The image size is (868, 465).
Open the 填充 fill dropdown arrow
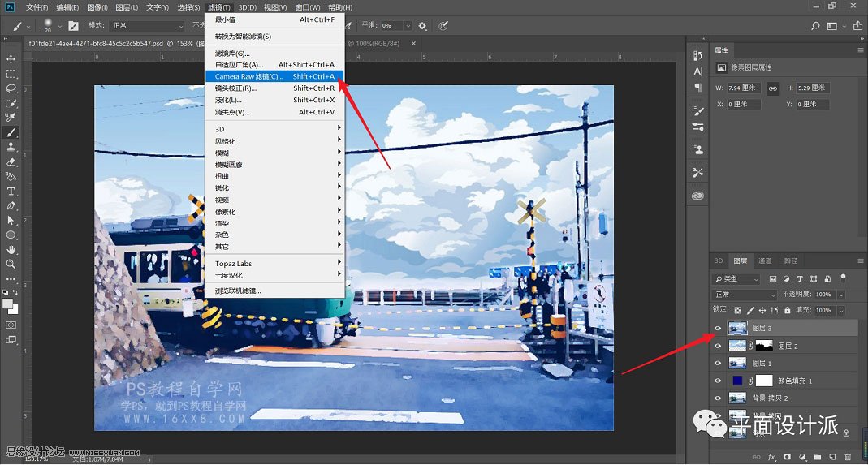pos(841,310)
